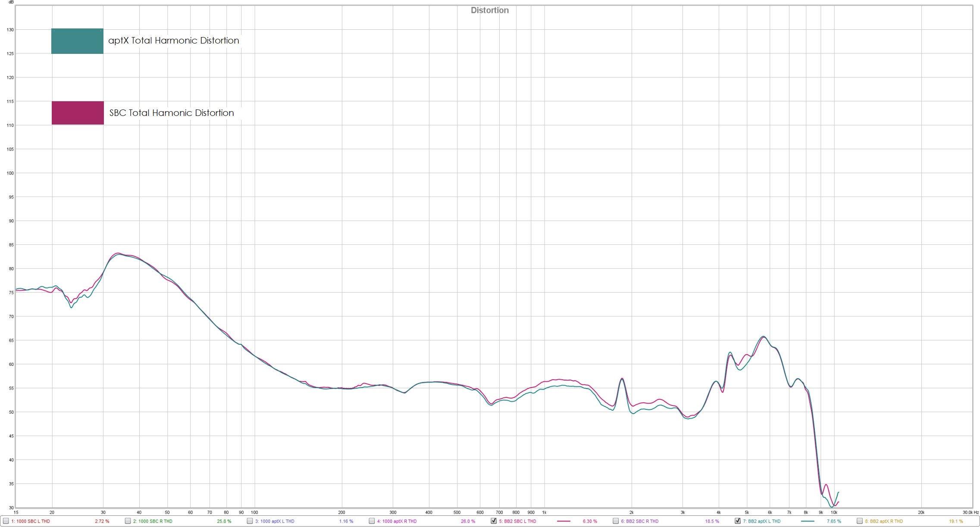Image resolution: width=980 pixels, height=527 pixels.
Task: Show the 3: 1000 aptX L THD trace
Action: [250, 521]
